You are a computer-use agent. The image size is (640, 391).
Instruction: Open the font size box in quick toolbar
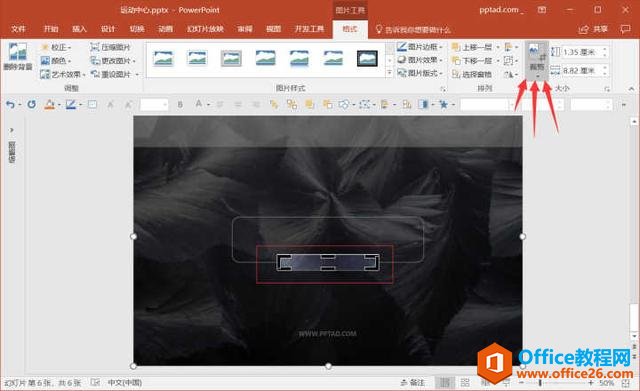(x=154, y=105)
